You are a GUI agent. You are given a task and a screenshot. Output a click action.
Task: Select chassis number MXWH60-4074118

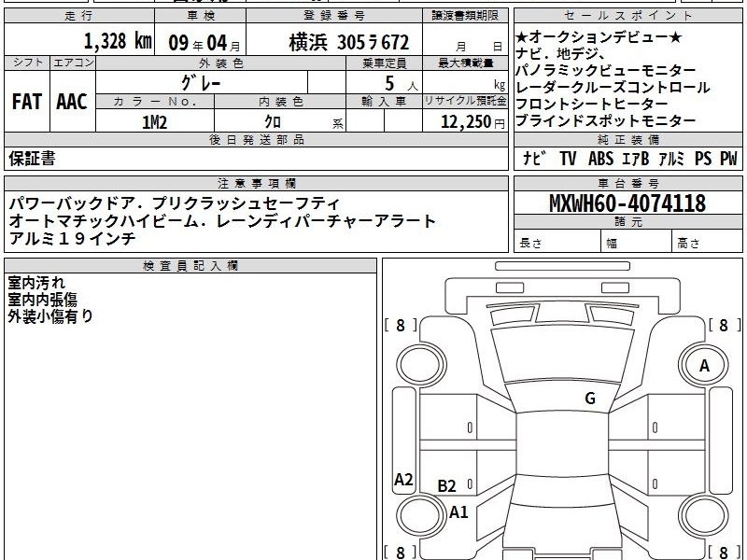point(627,203)
